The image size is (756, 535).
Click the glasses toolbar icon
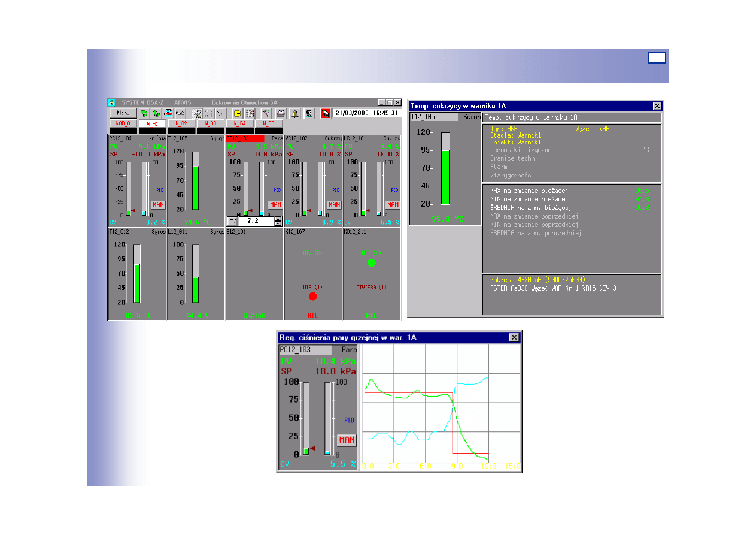181,113
